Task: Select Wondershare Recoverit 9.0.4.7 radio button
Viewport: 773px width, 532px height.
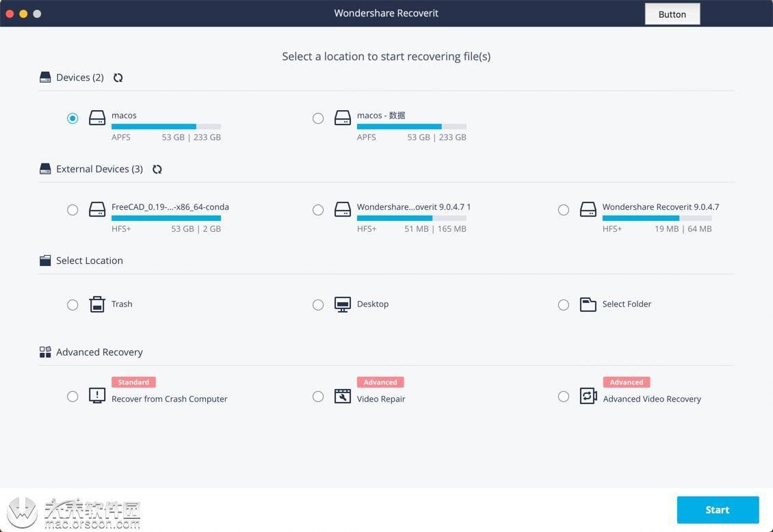Action: click(x=564, y=210)
